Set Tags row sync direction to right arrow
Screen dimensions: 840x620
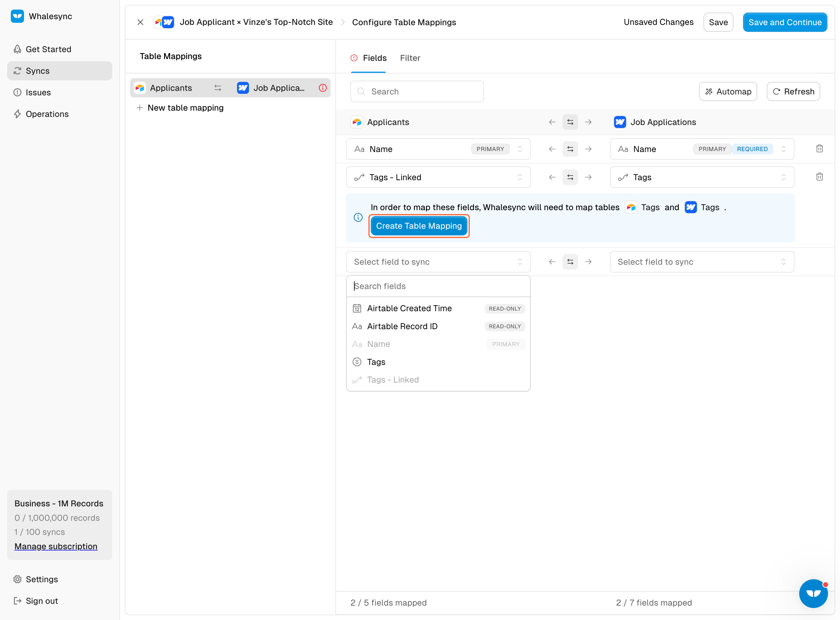click(x=588, y=177)
